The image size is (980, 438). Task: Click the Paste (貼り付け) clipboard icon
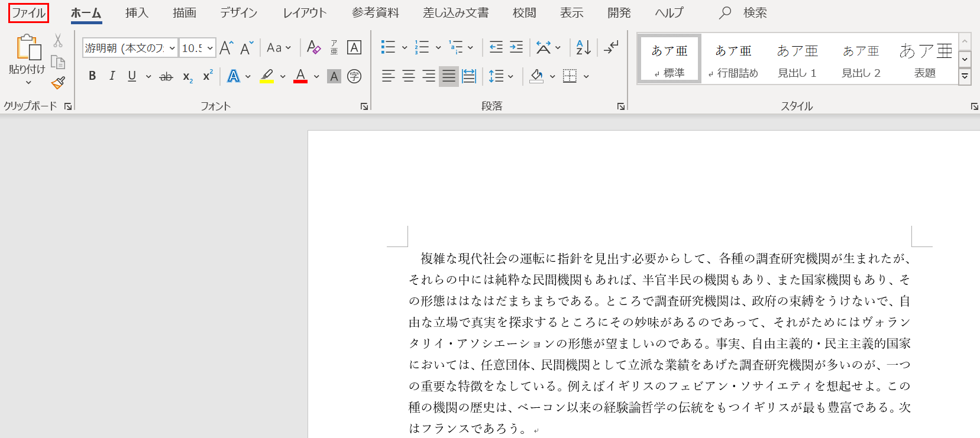pos(29,48)
